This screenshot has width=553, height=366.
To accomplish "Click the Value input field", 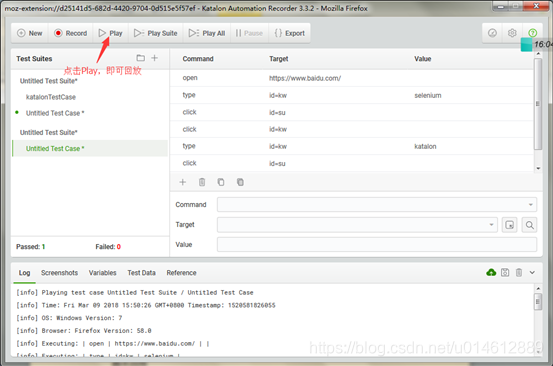I will tap(377, 244).
